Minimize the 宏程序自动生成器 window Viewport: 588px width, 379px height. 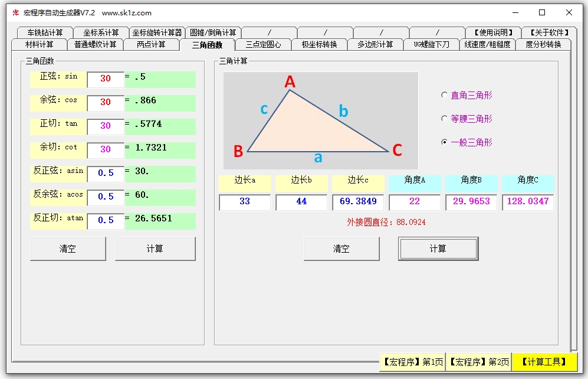tap(515, 13)
